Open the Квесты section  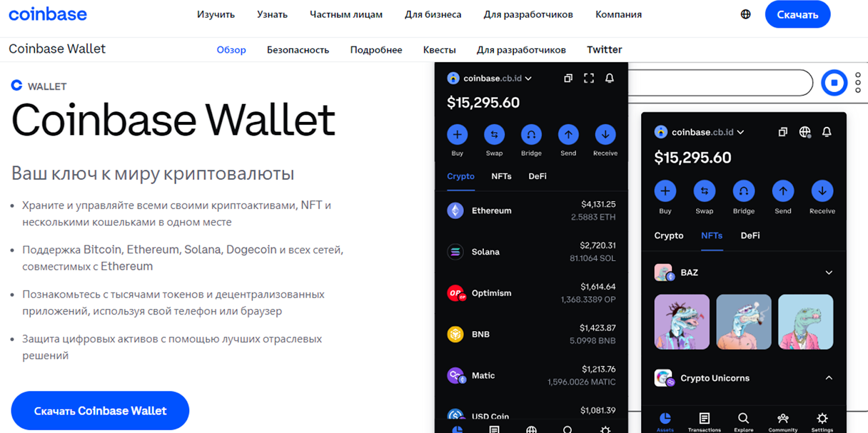439,50
